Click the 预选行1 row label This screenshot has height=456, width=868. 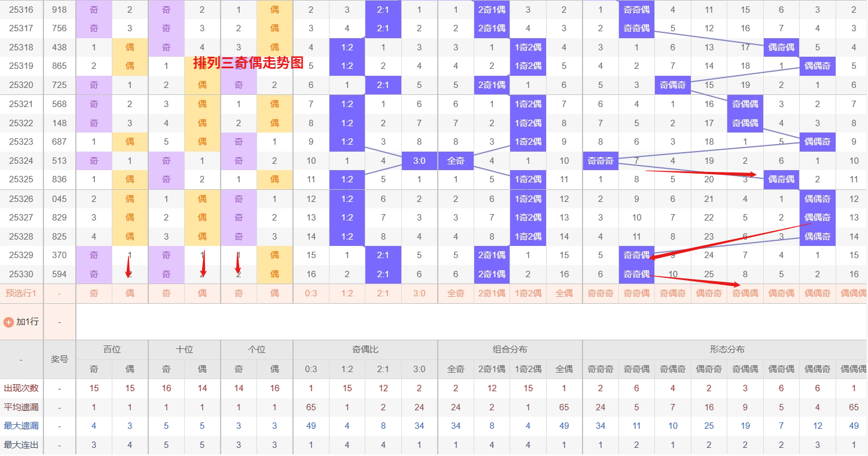(21, 293)
